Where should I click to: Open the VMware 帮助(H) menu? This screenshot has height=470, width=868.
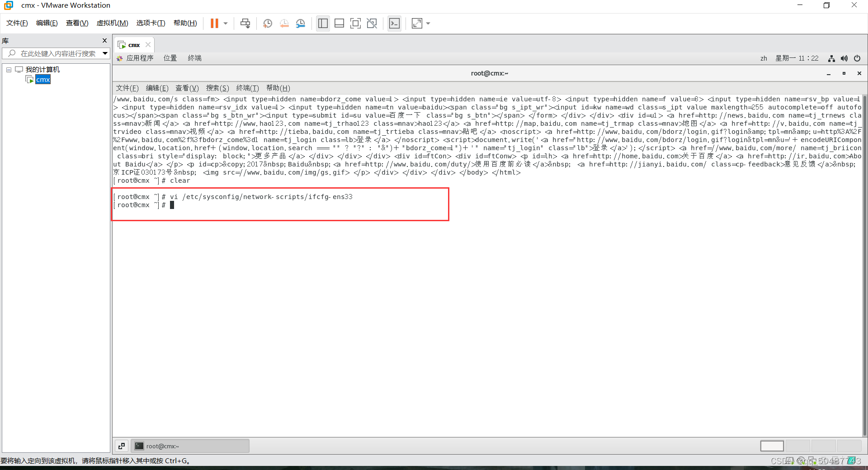(185, 23)
